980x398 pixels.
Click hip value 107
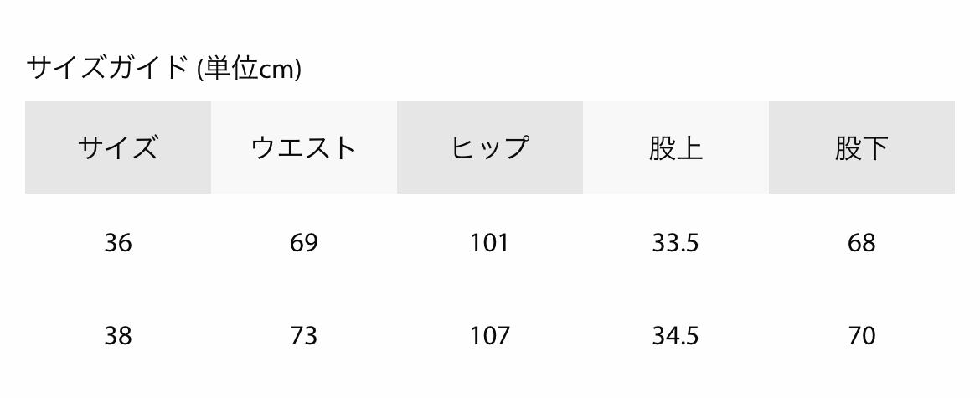point(490,336)
